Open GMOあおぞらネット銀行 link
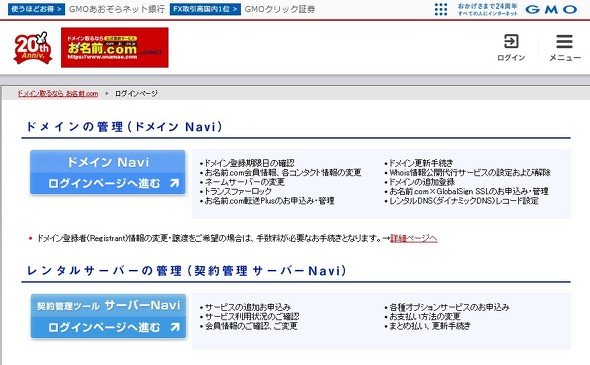Viewport: 590px width, 365px height. coord(117,9)
